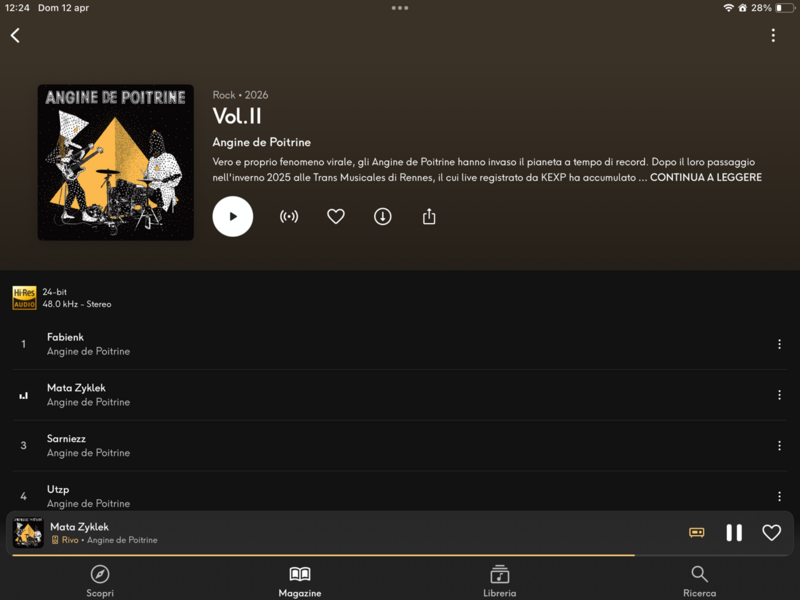
Task: Open more options for track Sarniezz
Action: tap(779, 445)
